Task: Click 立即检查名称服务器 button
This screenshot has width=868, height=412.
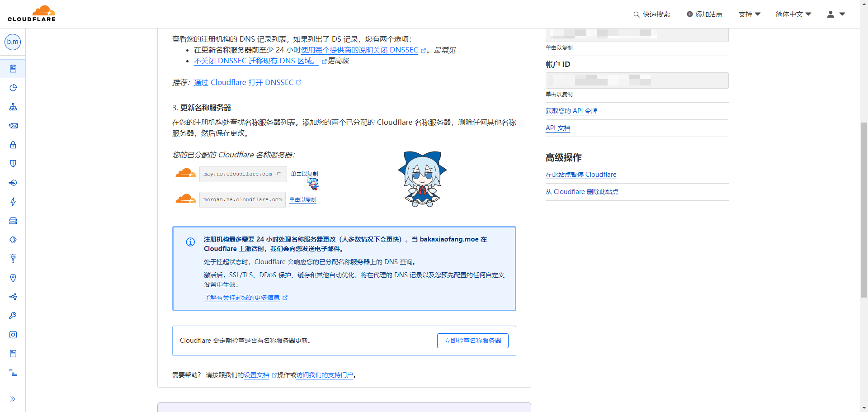Action: click(473, 341)
